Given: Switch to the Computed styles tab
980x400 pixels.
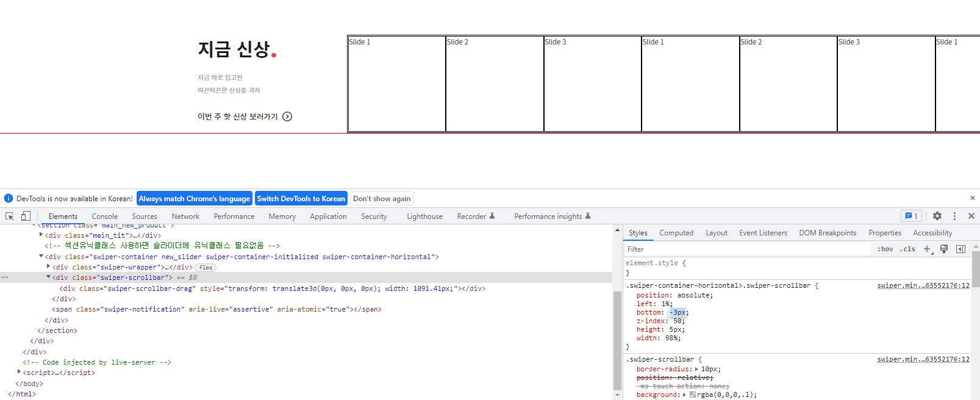Looking at the screenshot, I should [676, 233].
